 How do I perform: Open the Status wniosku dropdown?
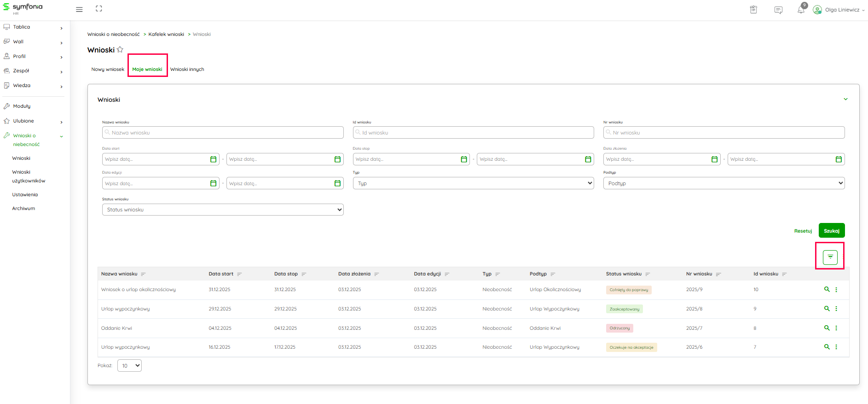[x=223, y=210]
